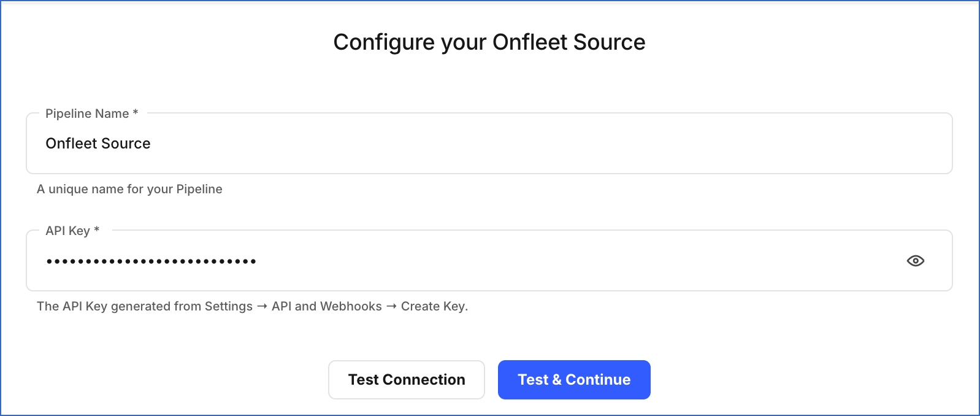Image resolution: width=980 pixels, height=416 pixels.
Task: Toggle API Key visibility with eye icon
Action: 915,261
